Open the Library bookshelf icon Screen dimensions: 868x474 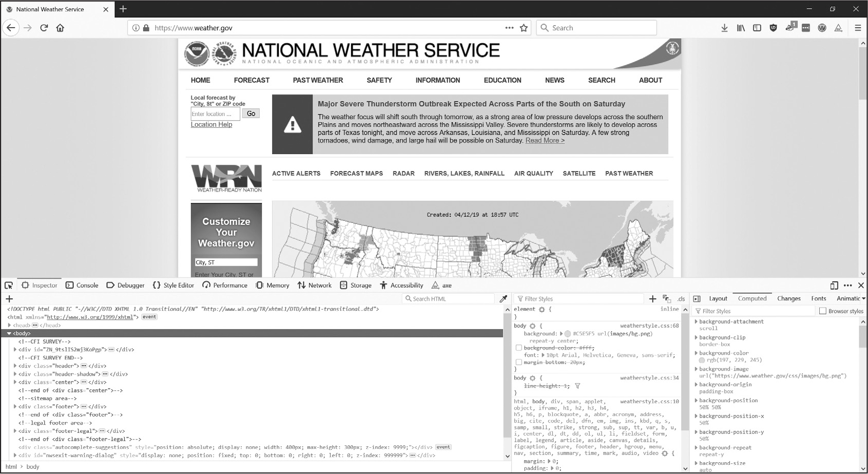tap(741, 28)
